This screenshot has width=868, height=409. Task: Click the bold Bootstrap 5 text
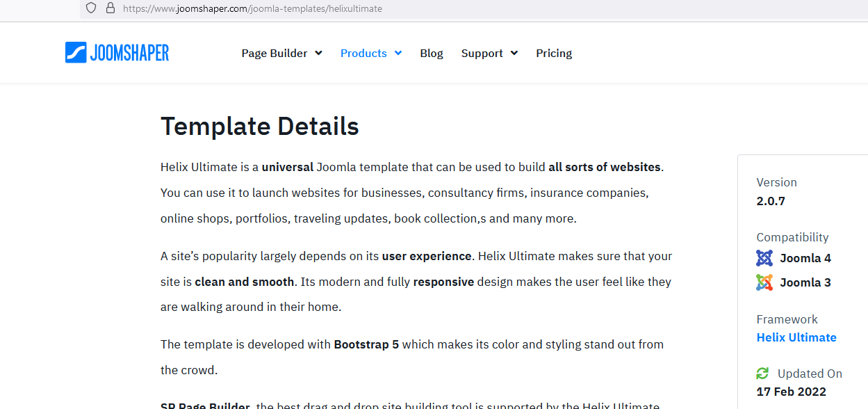pos(366,344)
